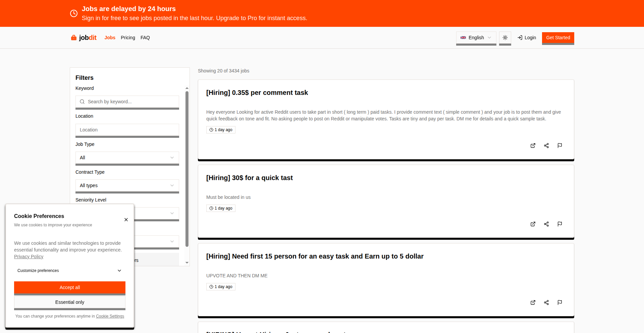Choose Essential only cookies

point(70,302)
